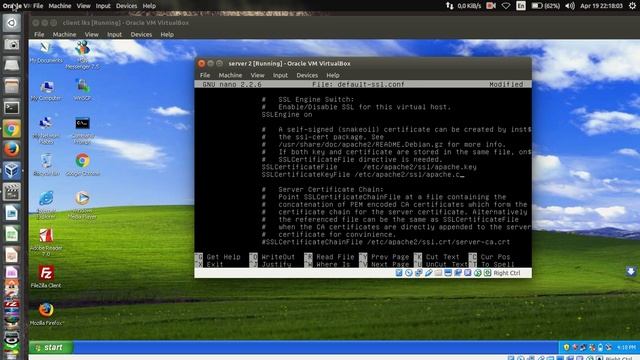640x360 pixels.
Task: Click the SSLEngine on line in nano
Action: (x=287, y=115)
